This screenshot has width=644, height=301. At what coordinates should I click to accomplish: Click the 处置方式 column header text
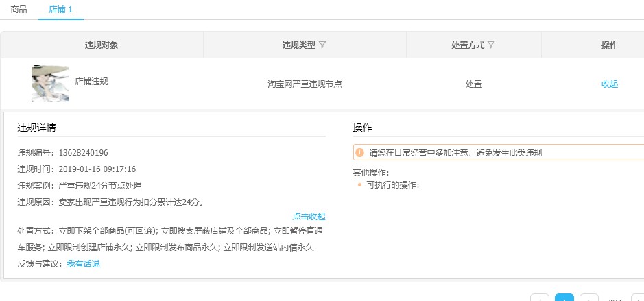click(x=468, y=45)
